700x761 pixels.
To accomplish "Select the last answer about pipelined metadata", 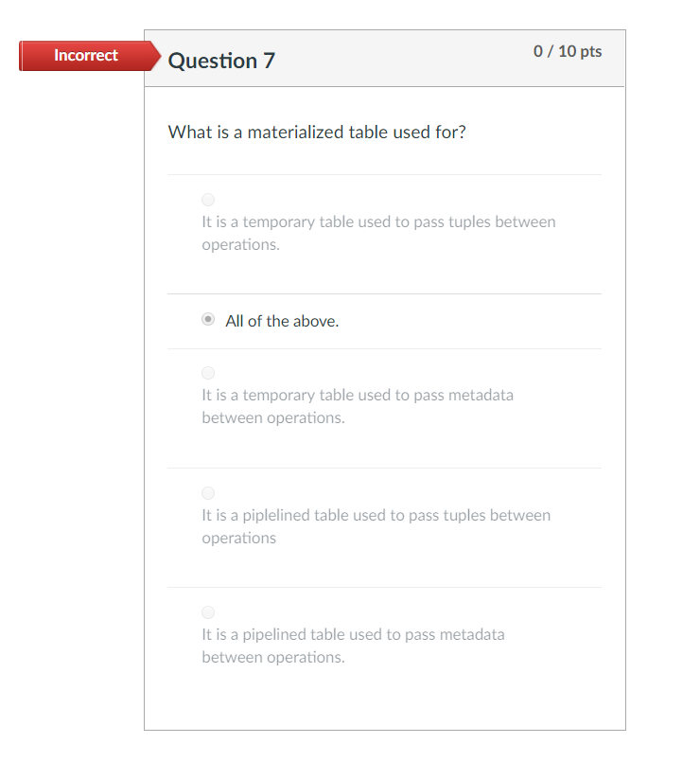I will (x=208, y=612).
